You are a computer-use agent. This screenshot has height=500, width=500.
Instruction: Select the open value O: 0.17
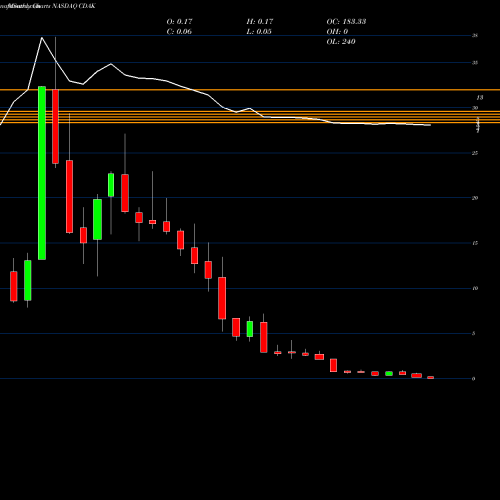[x=179, y=22]
